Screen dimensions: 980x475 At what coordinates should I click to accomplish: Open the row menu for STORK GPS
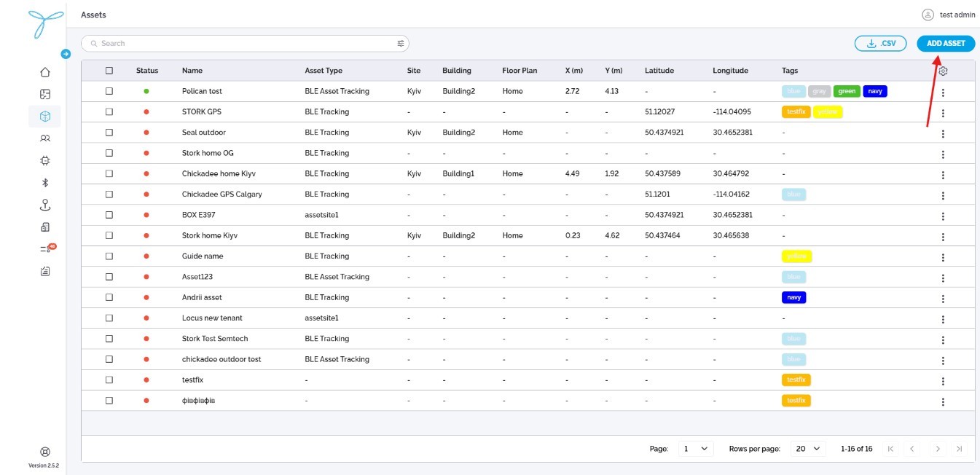(x=943, y=113)
